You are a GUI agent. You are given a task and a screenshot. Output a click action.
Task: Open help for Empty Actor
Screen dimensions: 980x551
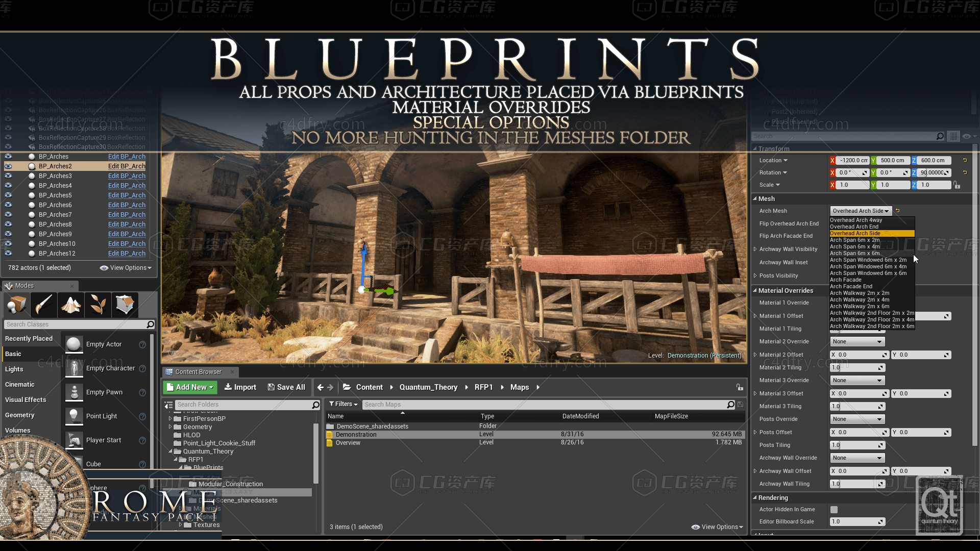click(x=142, y=345)
